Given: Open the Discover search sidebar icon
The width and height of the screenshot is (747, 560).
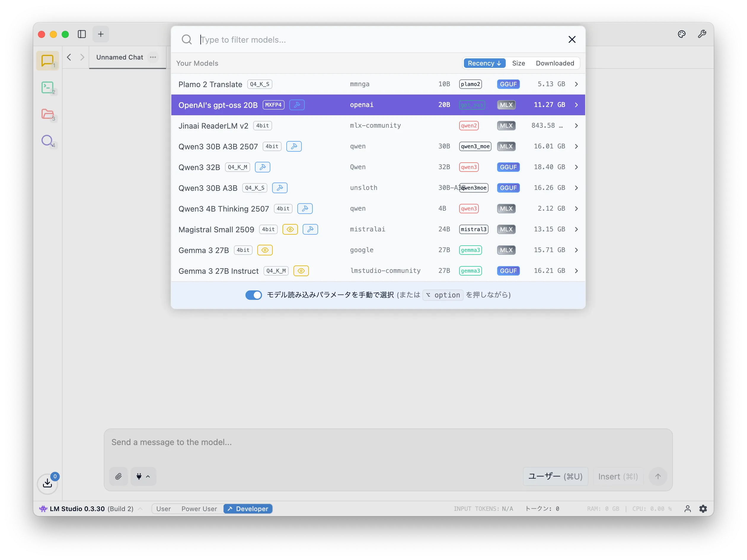Looking at the screenshot, I should (47, 140).
